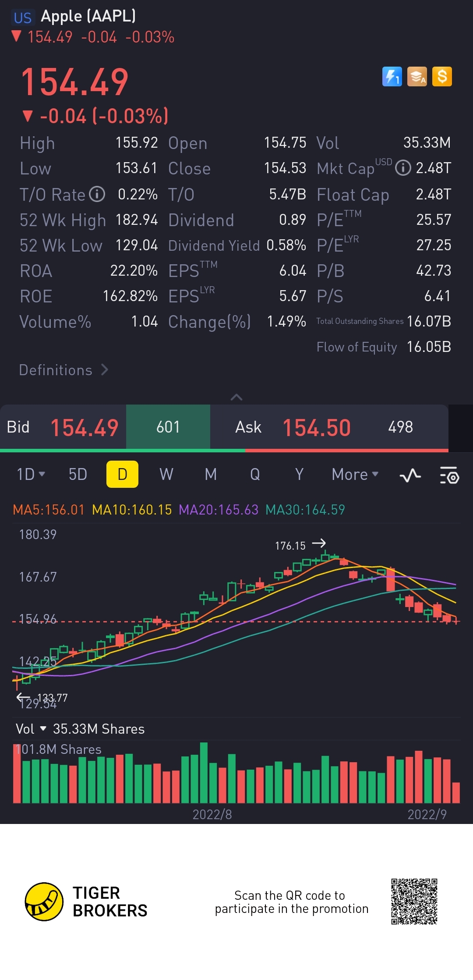Collapse the stats panel with up chevron
This screenshot has width=473, height=980.
[x=236, y=397]
